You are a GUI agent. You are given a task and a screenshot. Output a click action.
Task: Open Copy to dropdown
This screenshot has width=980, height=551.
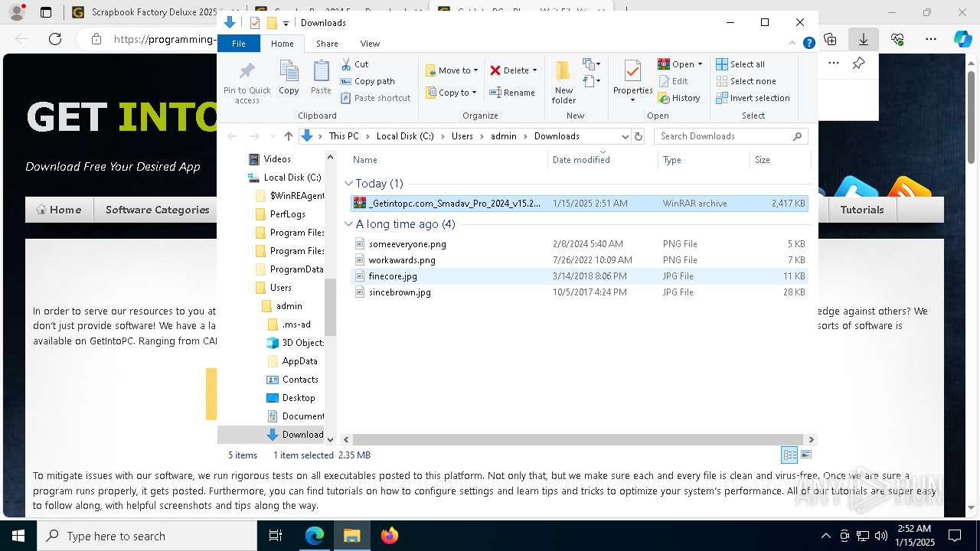(x=452, y=93)
